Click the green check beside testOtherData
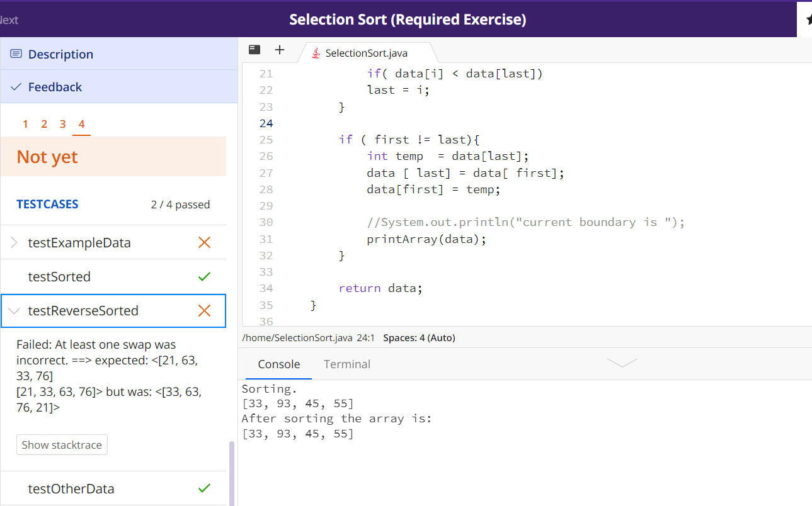Image resolution: width=812 pixels, height=506 pixels. pyautogui.click(x=204, y=488)
